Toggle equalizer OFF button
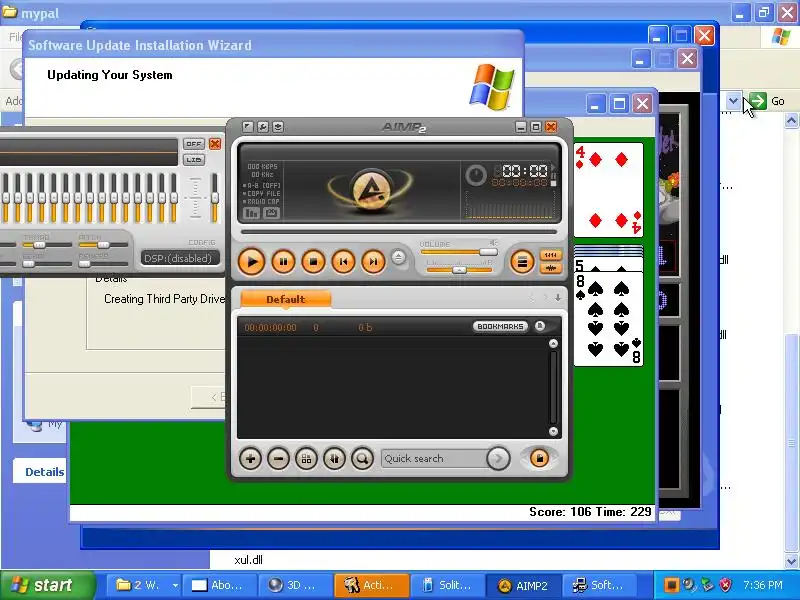 194,144
